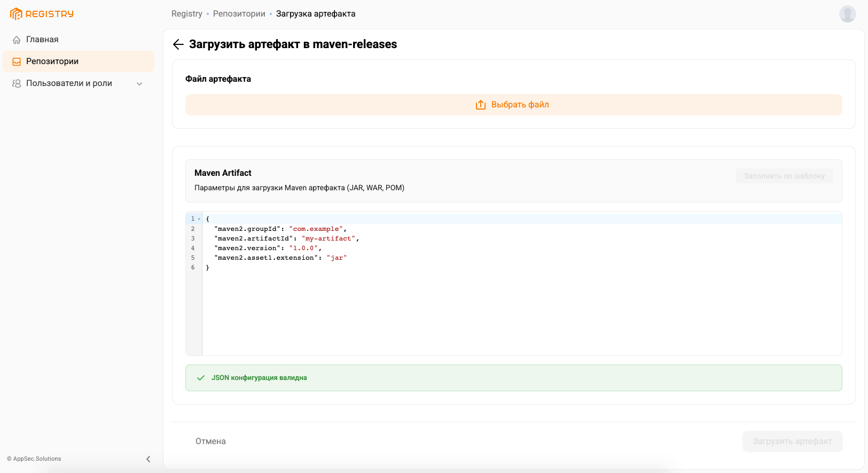Click the users icon beside Пользователи и роли

[x=17, y=83]
